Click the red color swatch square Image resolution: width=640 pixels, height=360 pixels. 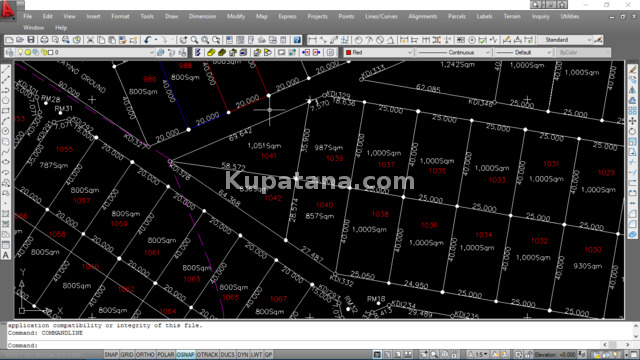tap(349, 52)
